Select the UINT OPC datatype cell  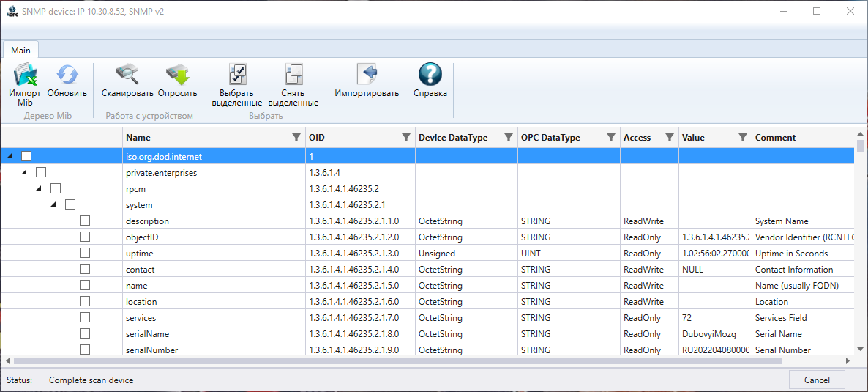point(569,254)
